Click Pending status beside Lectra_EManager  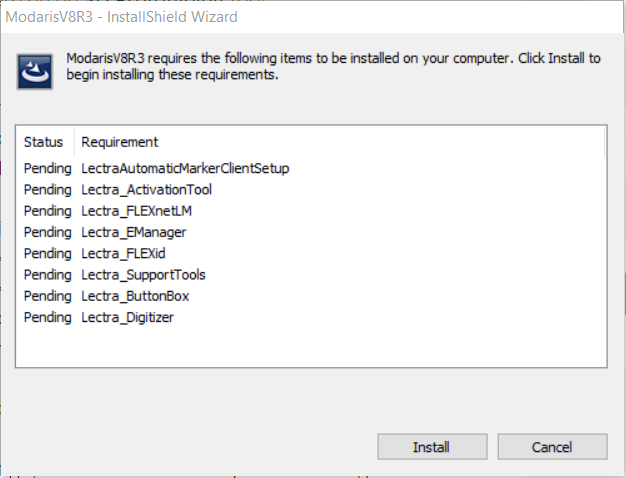point(48,232)
